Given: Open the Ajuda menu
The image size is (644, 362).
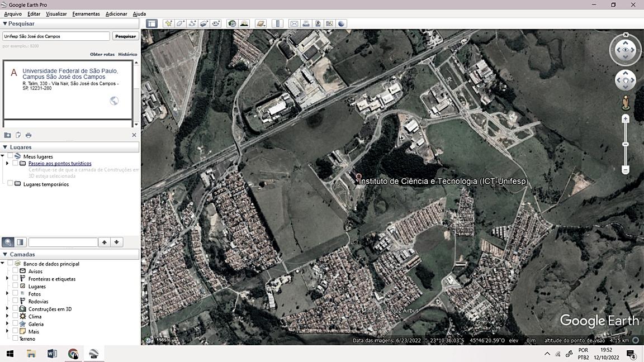Looking at the screenshot, I should pyautogui.click(x=139, y=14).
